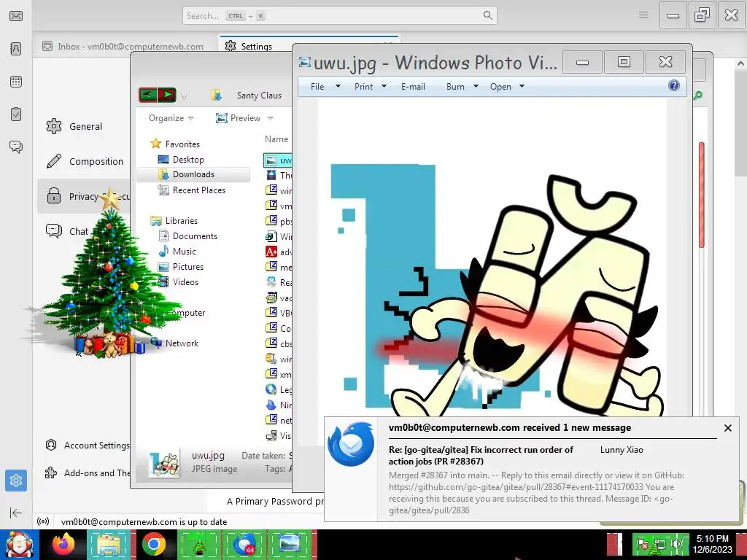Open the Mail space in Thunderbird sidebar
747x560 pixels.
click(x=16, y=16)
